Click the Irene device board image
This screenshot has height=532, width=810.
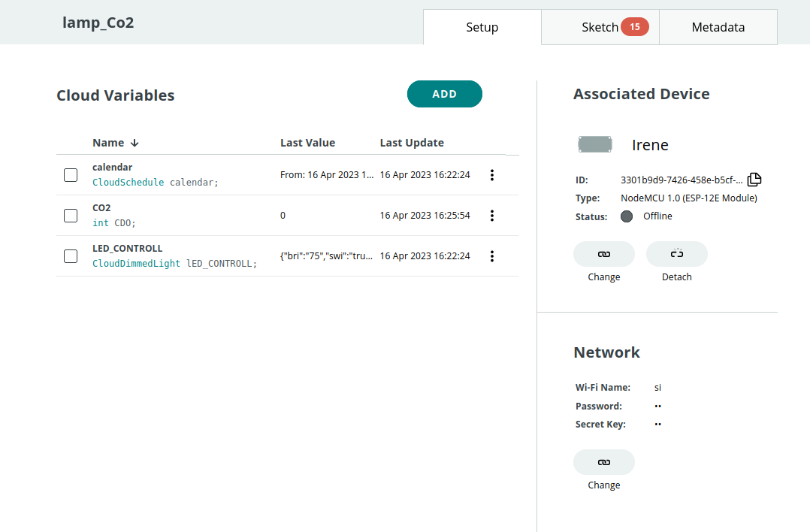pos(595,144)
